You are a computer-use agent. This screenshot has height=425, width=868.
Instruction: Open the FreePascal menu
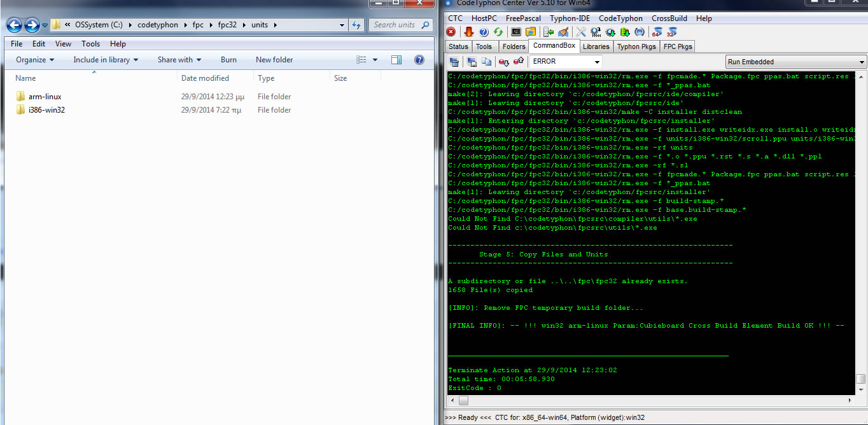tap(523, 18)
